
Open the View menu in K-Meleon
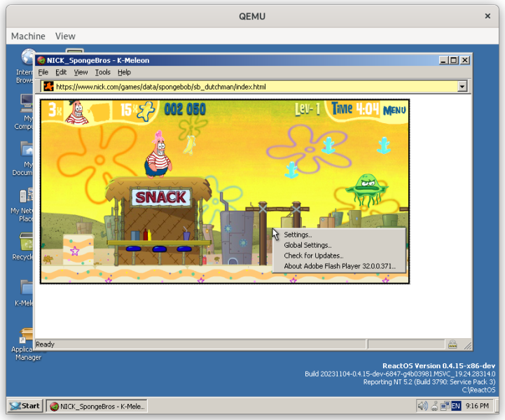click(81, 72)
